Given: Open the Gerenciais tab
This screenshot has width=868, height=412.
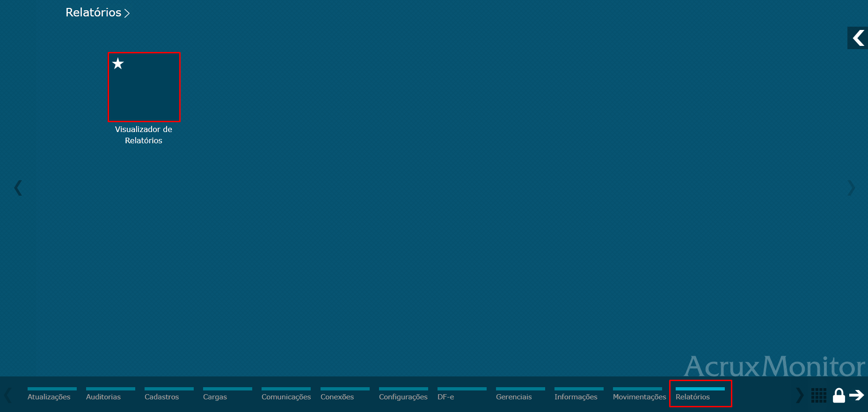Looking at the screenshot, I should pos(520,394).
